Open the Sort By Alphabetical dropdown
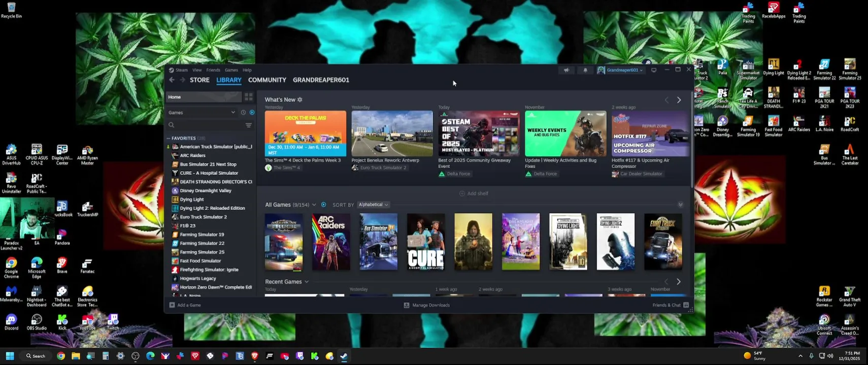868x365 pixels. coord(373,205)
